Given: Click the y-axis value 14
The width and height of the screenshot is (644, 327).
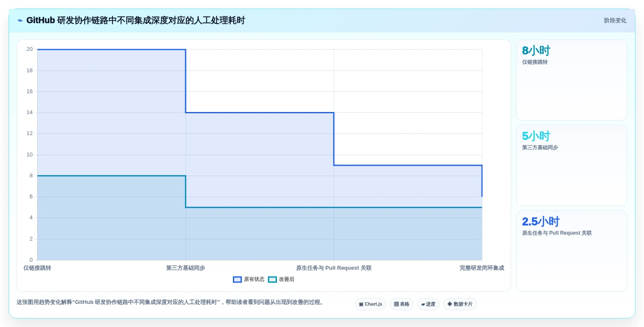Looking at the screenshot, I should pos(29,112).
